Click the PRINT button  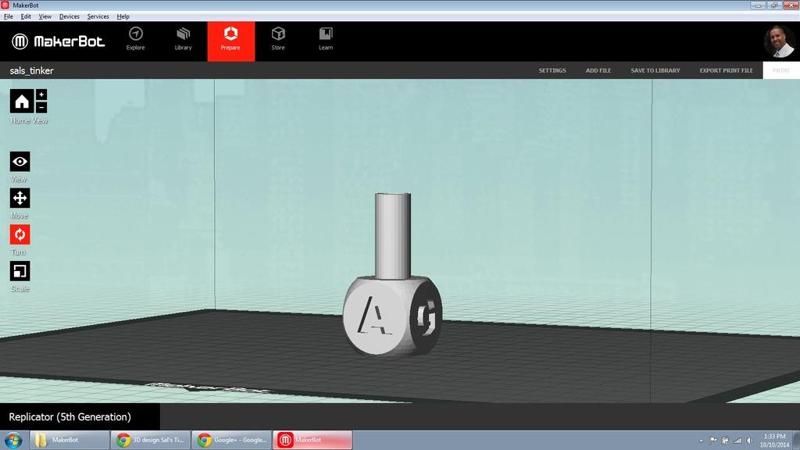coord(781,70)
